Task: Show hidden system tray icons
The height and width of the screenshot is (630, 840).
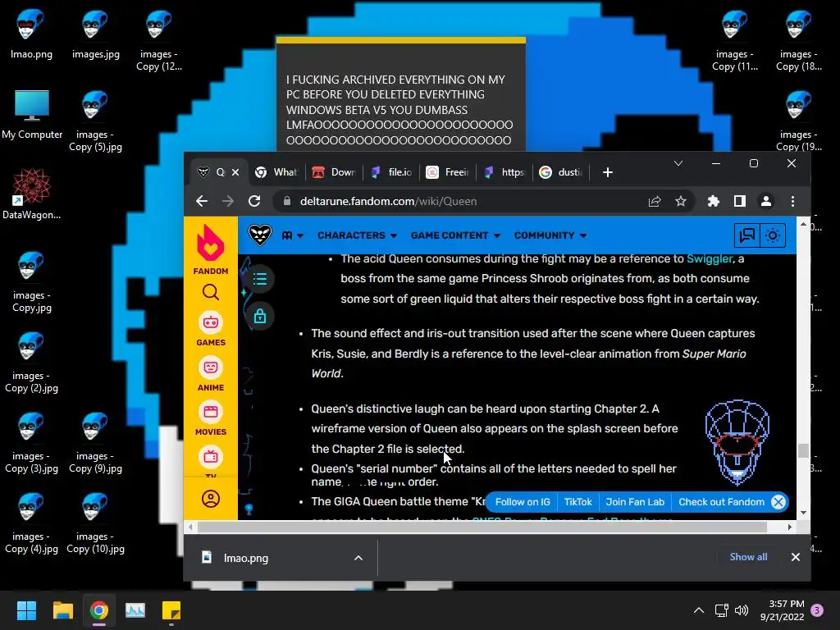Action: point(699,610)
